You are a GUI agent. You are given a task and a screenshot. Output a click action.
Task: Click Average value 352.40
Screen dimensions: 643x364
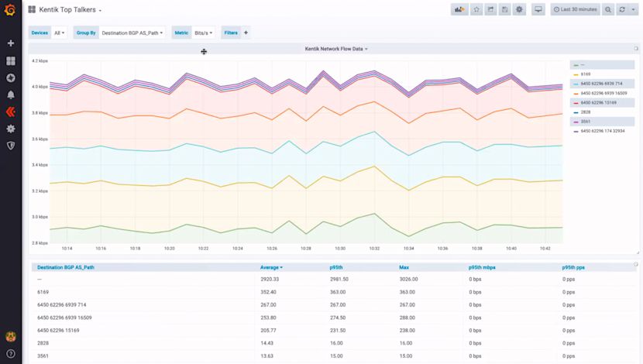[x=268, y=292]
